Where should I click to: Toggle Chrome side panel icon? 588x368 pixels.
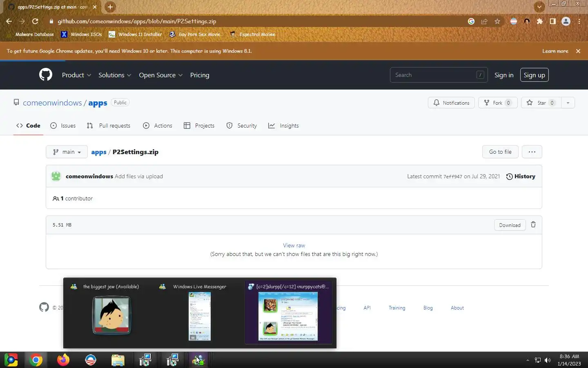[x=553, y=21]
